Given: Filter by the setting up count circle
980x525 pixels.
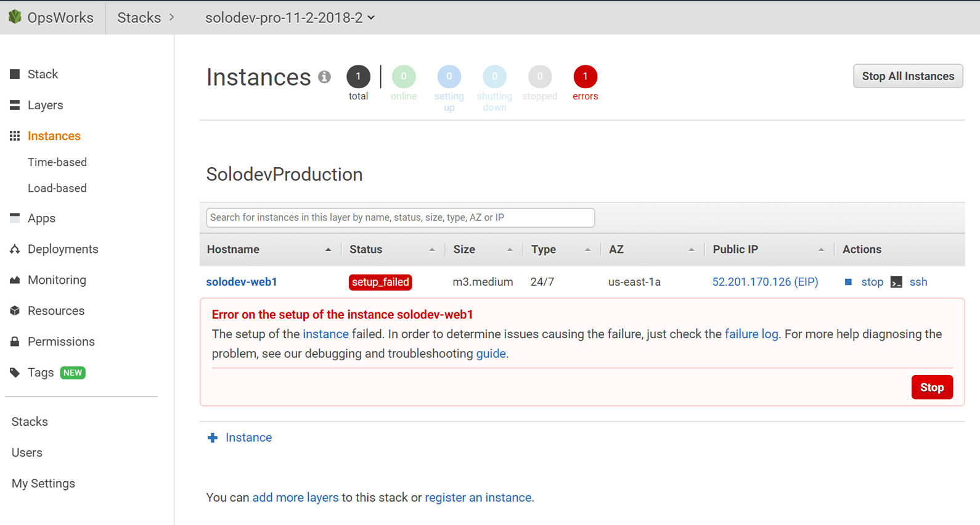Looking at the screenshot, I should click(x=449, y=76).
